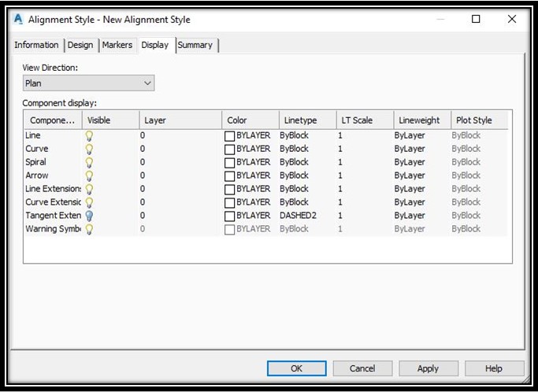Click ByLayer lineweight cell in Line row
The height and width of the screenshot is (392, 538).
pyautogui.click(x=410, y=135)
